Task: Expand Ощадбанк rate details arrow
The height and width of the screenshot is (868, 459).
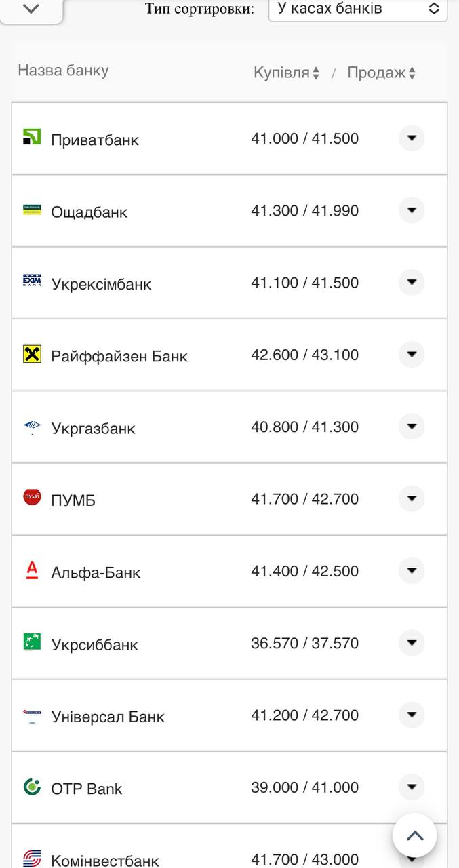Action: [x=411, y=210]
